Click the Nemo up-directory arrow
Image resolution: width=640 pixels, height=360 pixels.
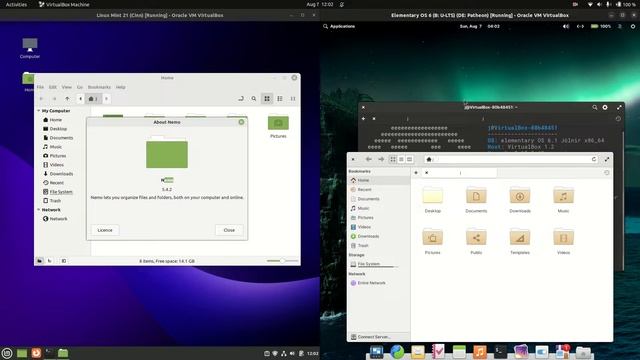[x=67, y=98]
